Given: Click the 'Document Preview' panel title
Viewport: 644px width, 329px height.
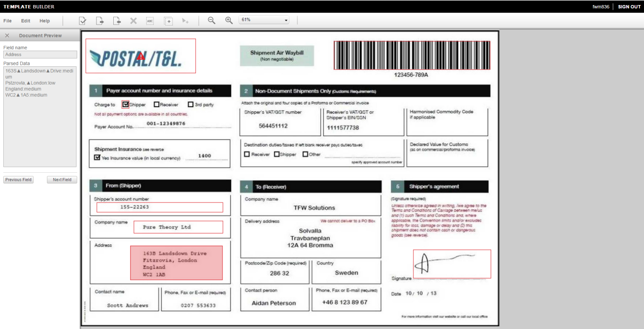Looking at the screenshot, I should tap(40, 36).
